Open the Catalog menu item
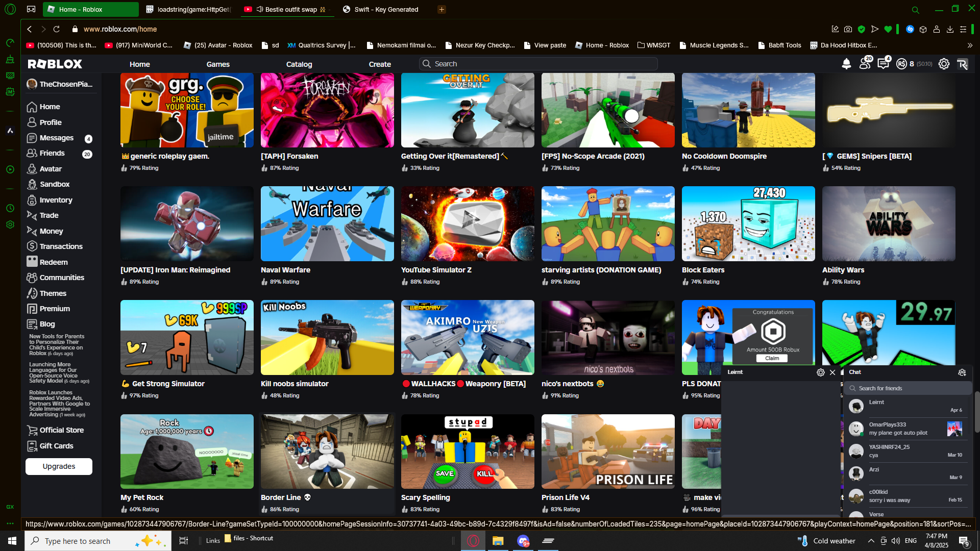The width and height of the screenshot is (980, 551). click(299, 64)
